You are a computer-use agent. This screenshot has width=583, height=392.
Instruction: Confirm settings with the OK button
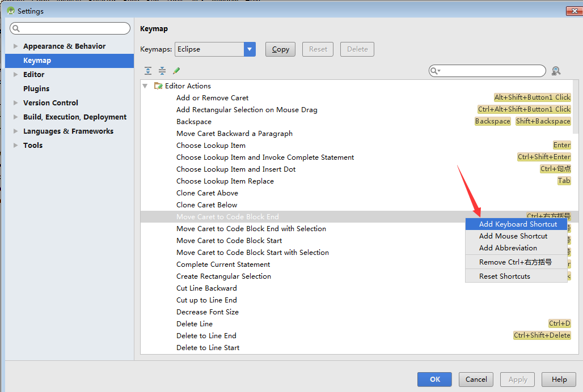click(434, 380)
